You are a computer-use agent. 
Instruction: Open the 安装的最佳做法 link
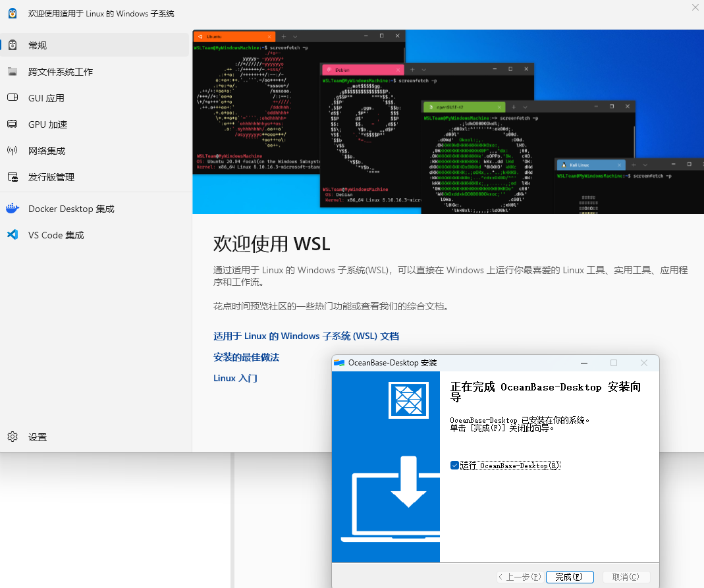pos(246,358)
